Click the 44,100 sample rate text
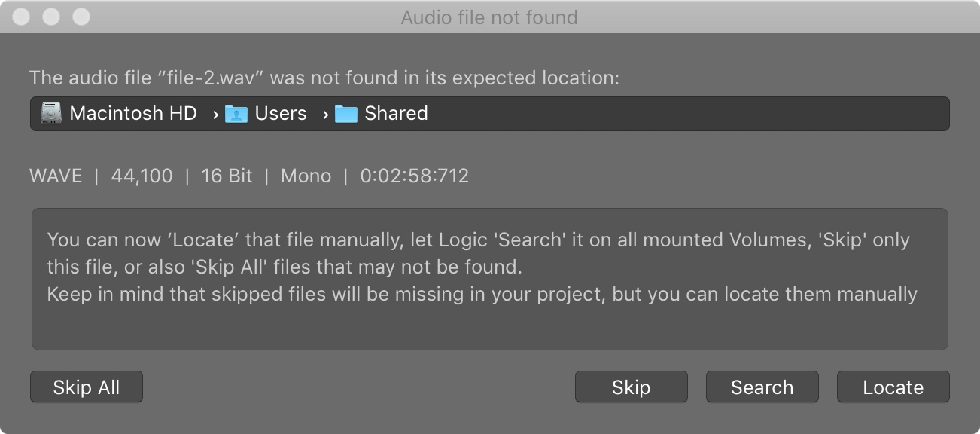 pyautogui.click(x=142, y=176)
